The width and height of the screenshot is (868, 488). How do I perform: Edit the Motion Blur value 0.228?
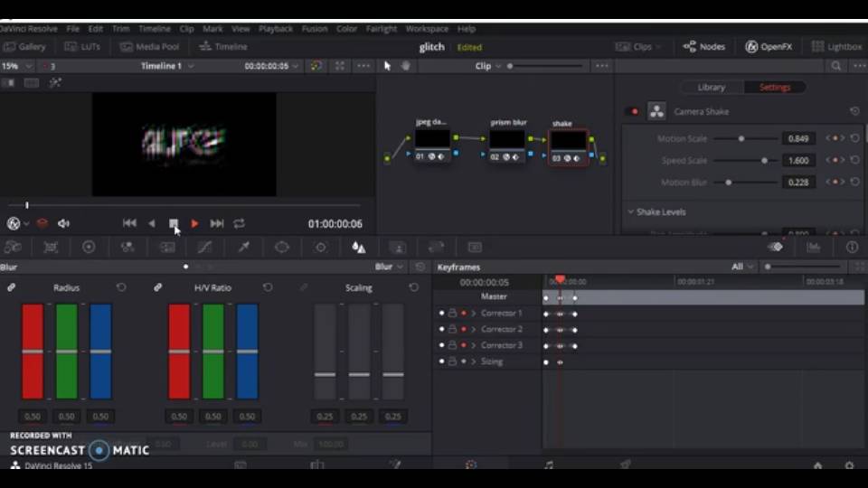(798, 182)
